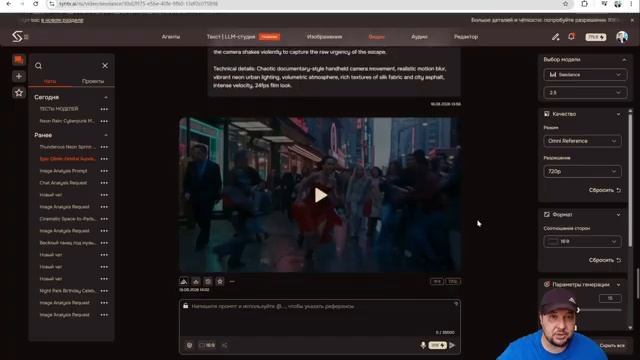Click the pencil edit icon in header
The width and height of the screenshot is (640, 360).
pos(556,37)
